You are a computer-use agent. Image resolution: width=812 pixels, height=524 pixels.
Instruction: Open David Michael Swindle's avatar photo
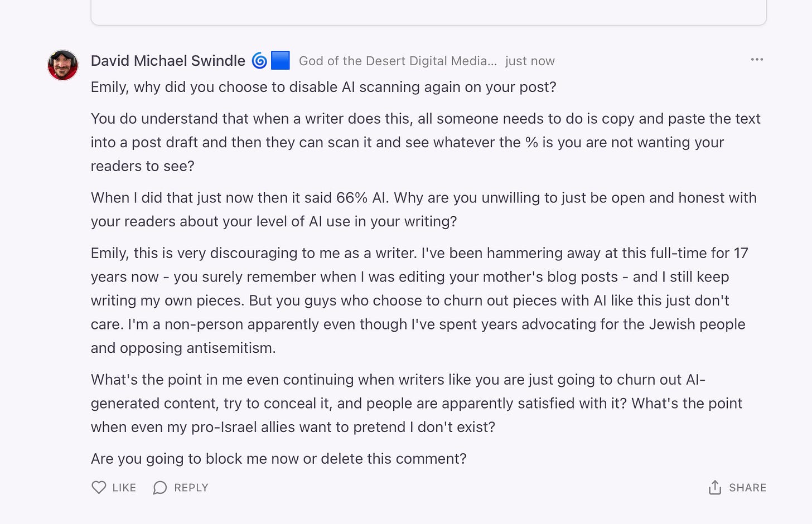click(62, 65)
